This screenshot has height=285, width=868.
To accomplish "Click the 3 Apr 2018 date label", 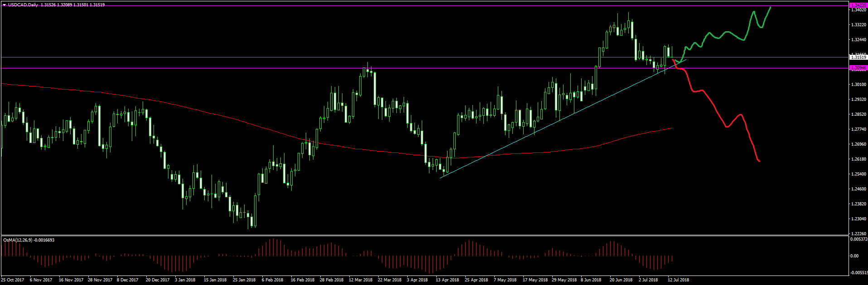I will pyautogui.click(x=417, y=280).
